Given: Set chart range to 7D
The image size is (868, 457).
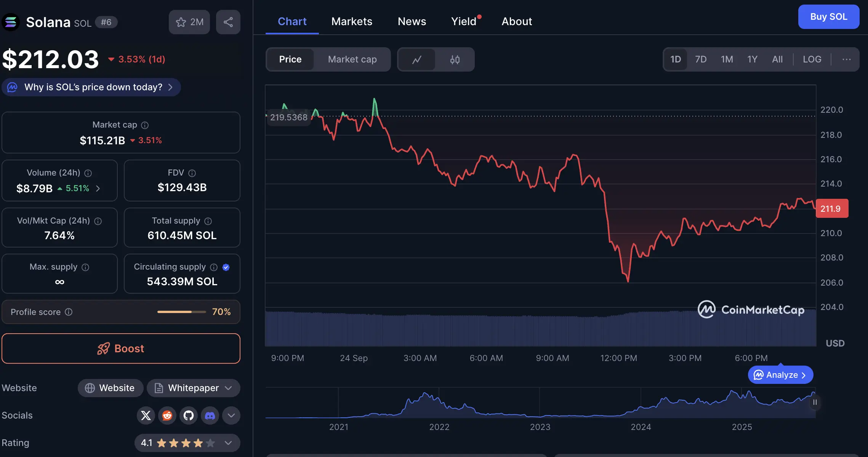Looking at the screenshot, I should pyautogui.click(x=701, y=59).
